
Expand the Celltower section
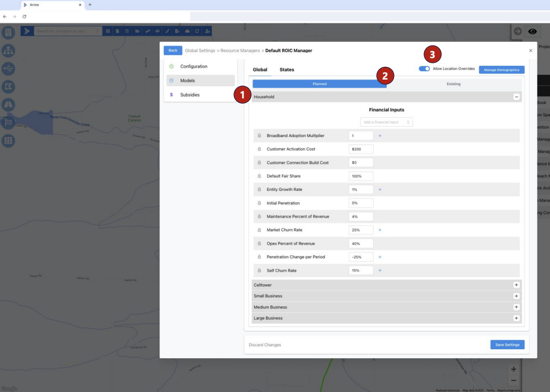pos(516,285)
